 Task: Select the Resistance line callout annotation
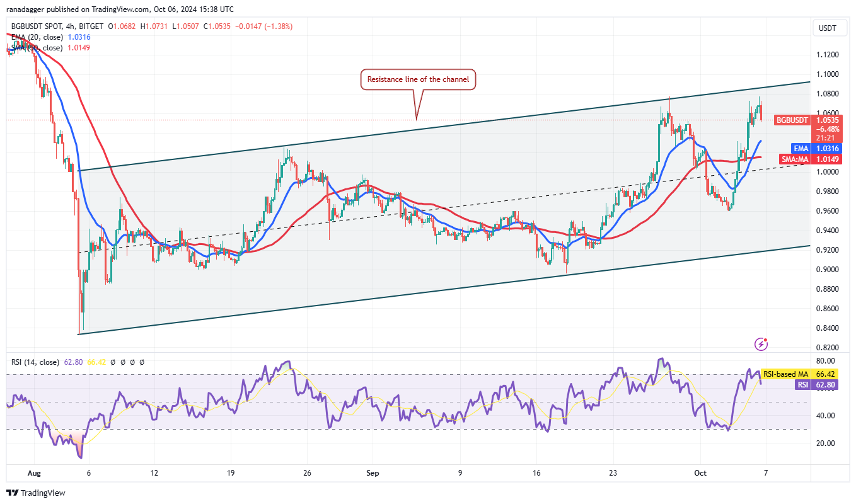click(418, 80)
